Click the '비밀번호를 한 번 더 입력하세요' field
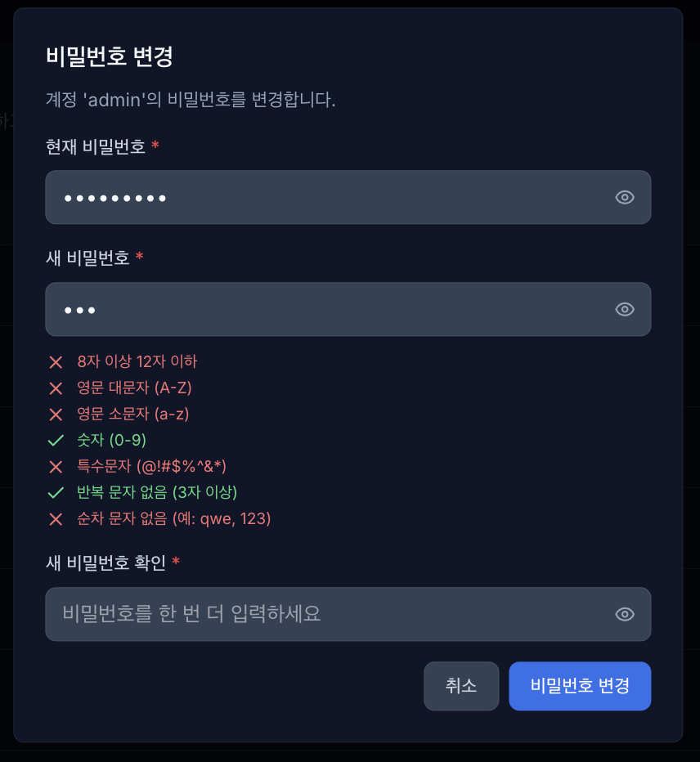Screen dimensions: 700x762 327,614
